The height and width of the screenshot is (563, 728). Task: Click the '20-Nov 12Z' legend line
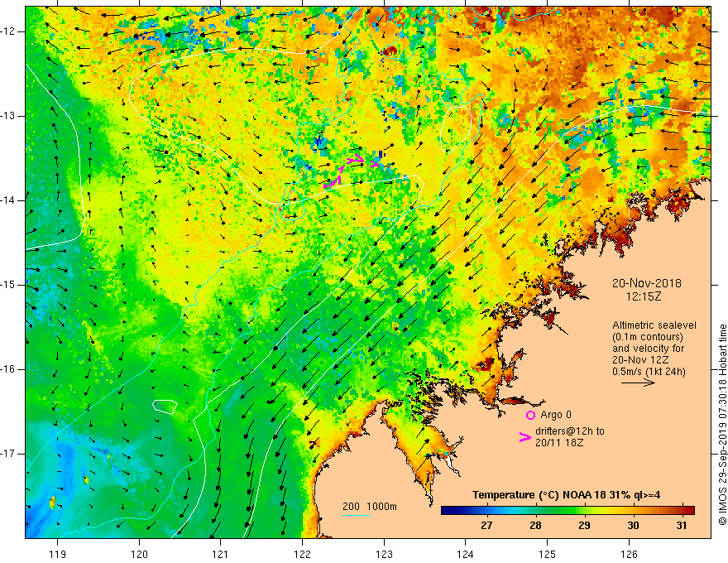point(642,360)
